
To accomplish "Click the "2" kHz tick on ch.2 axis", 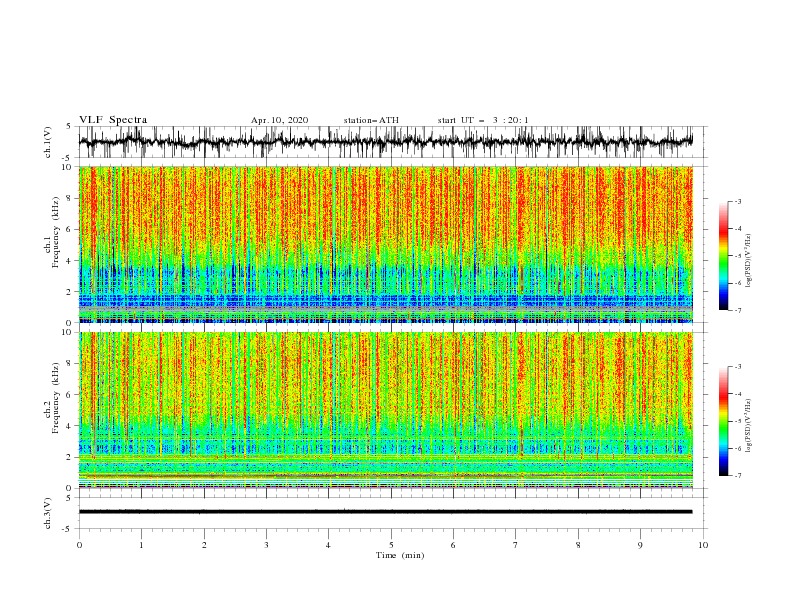I will pos(70,457).
